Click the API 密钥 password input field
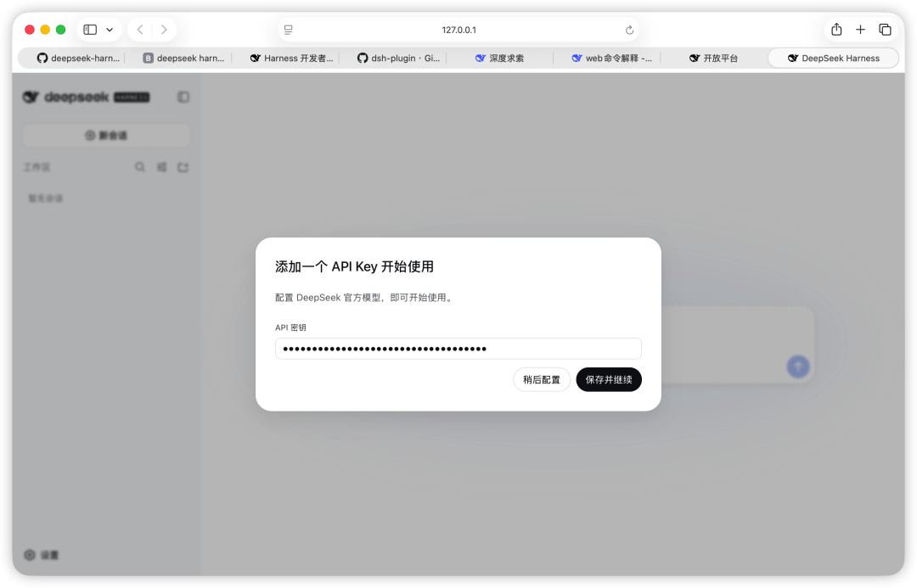Viewport: 917px width, 588px height. coord(458,349)
